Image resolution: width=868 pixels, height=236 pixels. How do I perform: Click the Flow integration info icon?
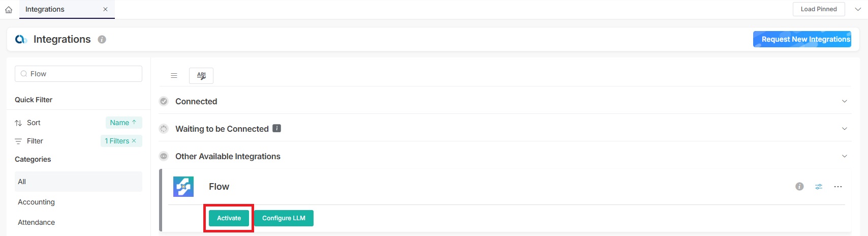[799, 187]
